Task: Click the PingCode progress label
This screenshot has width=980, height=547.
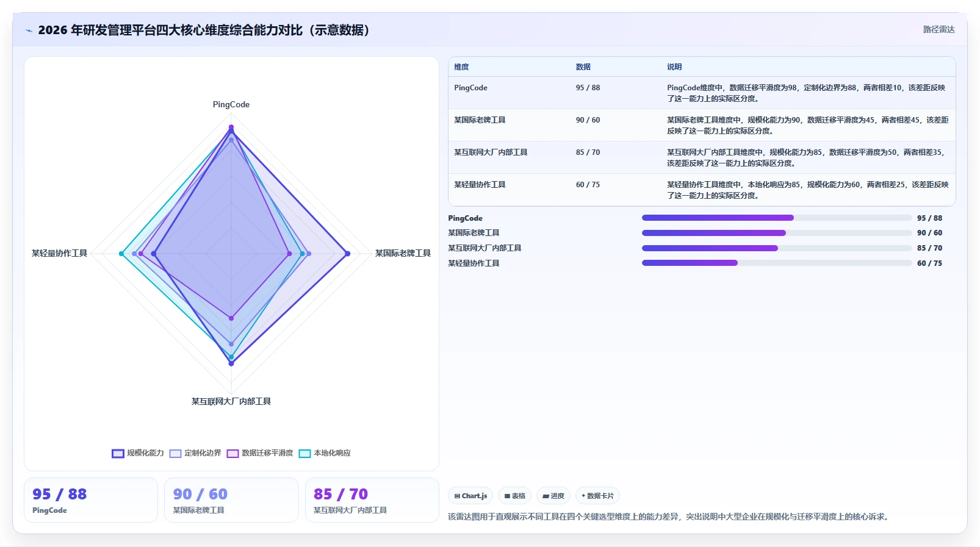Action: pos(465,218)
